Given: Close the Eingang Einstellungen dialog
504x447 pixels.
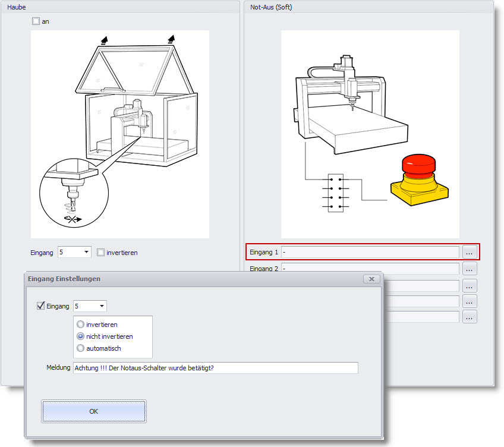Looking at the screenshot, I should pyautogui.click(x=371, y=279).
